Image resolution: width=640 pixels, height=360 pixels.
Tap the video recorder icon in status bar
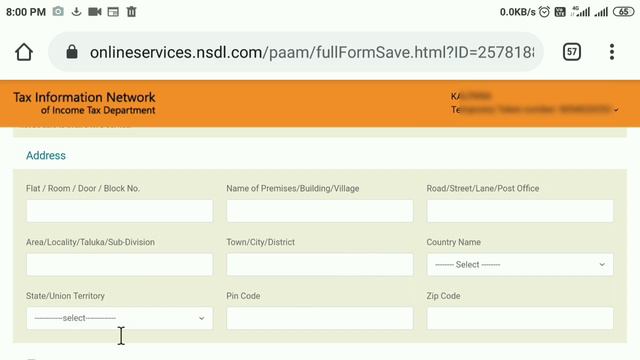click(95, 12)
